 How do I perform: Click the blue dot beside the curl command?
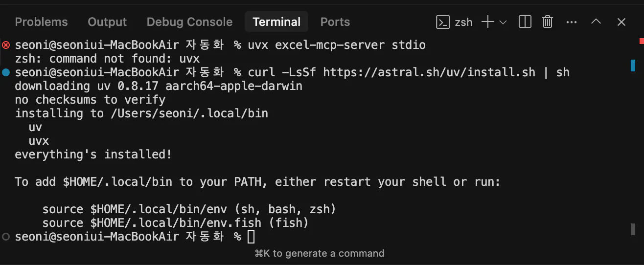point(6,72)
